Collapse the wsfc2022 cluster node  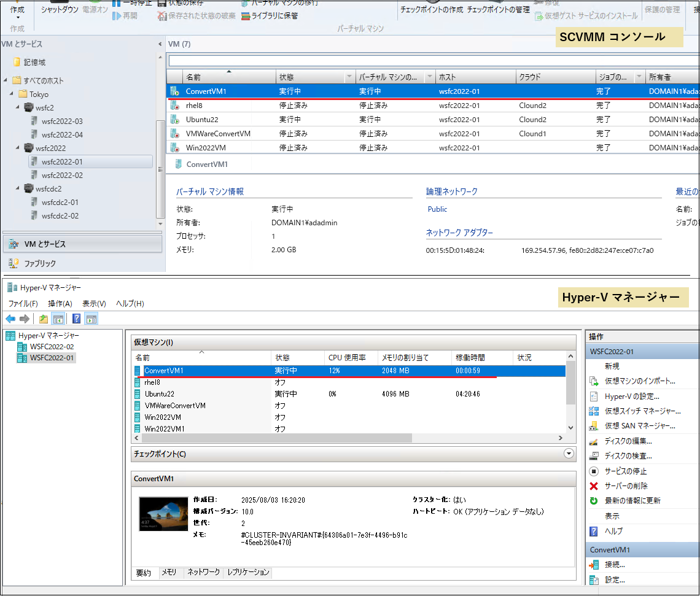tap(18, 148)
